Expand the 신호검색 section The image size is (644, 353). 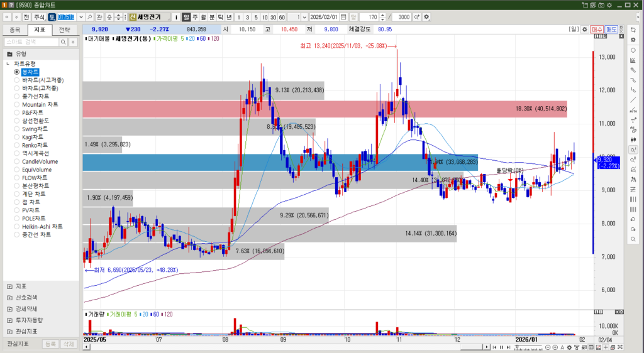[x=9, y=298]
